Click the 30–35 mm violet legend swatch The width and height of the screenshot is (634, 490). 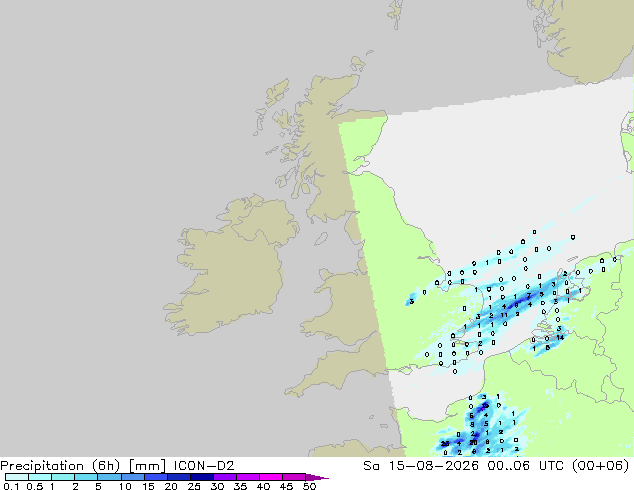pos(225,477)
